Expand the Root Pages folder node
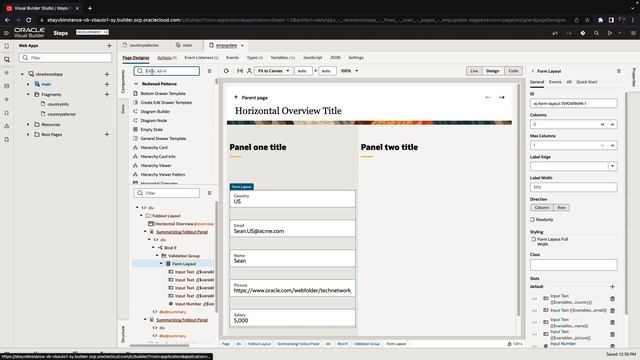This screenshot has height=360, width=640. (x=28, y=134)
